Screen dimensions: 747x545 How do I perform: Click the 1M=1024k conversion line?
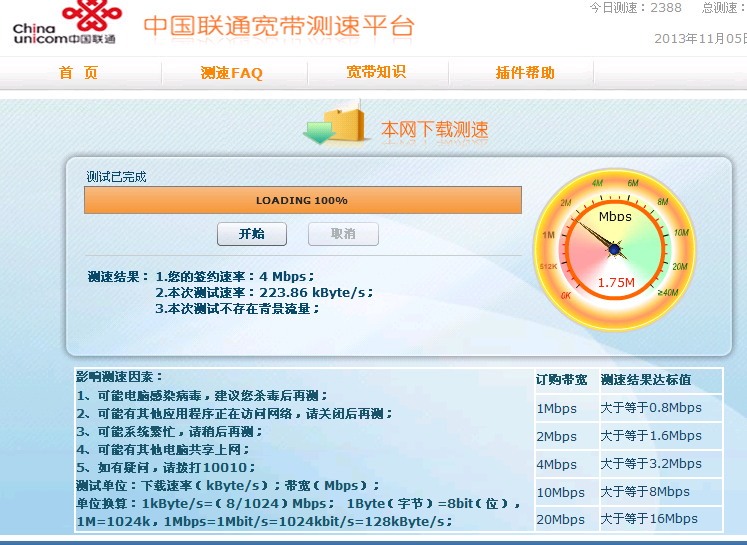pos(264,522)
